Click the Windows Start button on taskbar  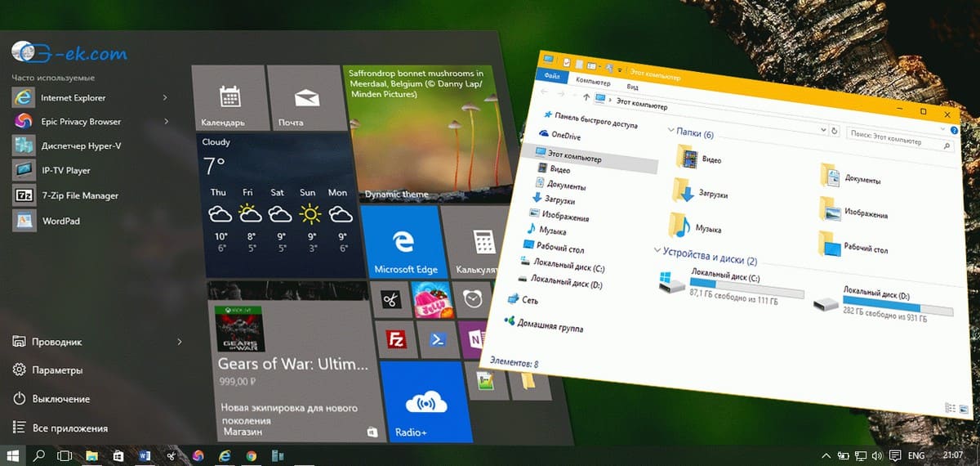(14, 455)
